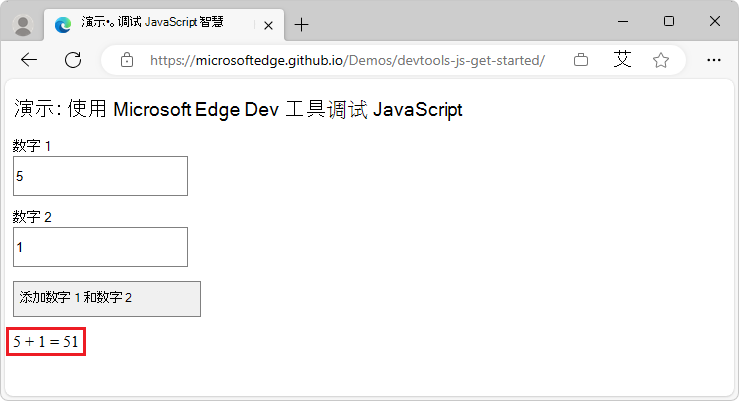Click the 添加数字 1 和数字 2 button

[x=107, y=299]
